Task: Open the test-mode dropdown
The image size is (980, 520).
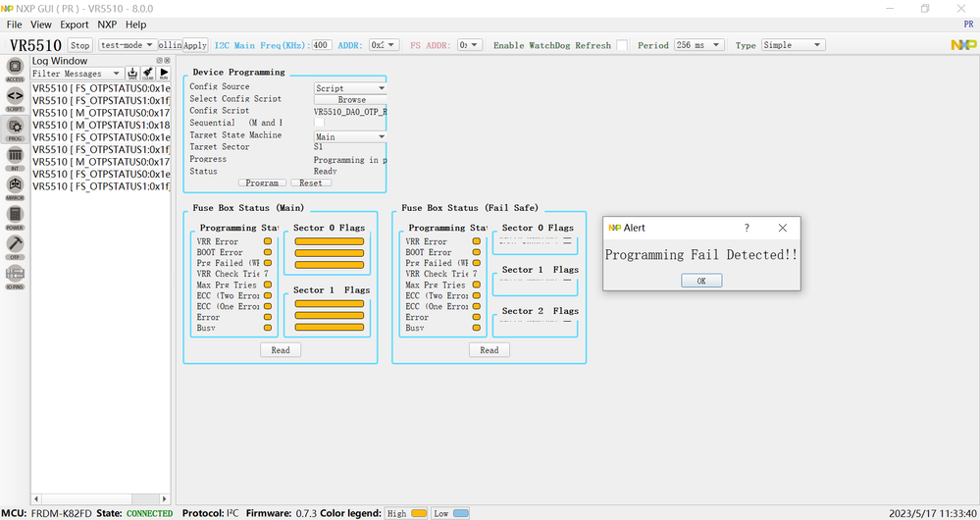Action: (128, 45)
